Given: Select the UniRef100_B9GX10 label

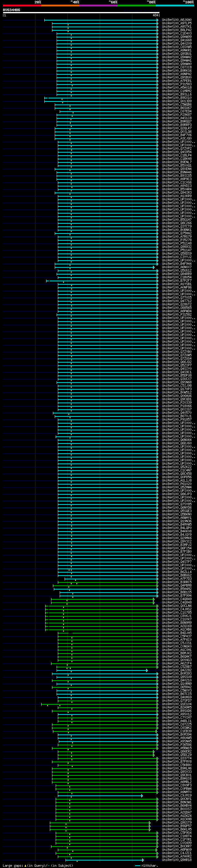Looking at the screenshot, I should pyautogui.click(x=177, y=98).
